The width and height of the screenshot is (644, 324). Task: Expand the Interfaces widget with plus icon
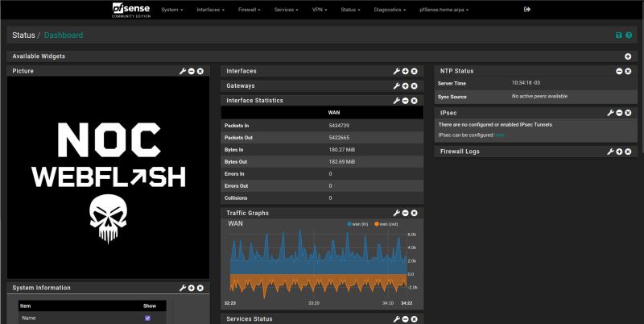[405, 72]
